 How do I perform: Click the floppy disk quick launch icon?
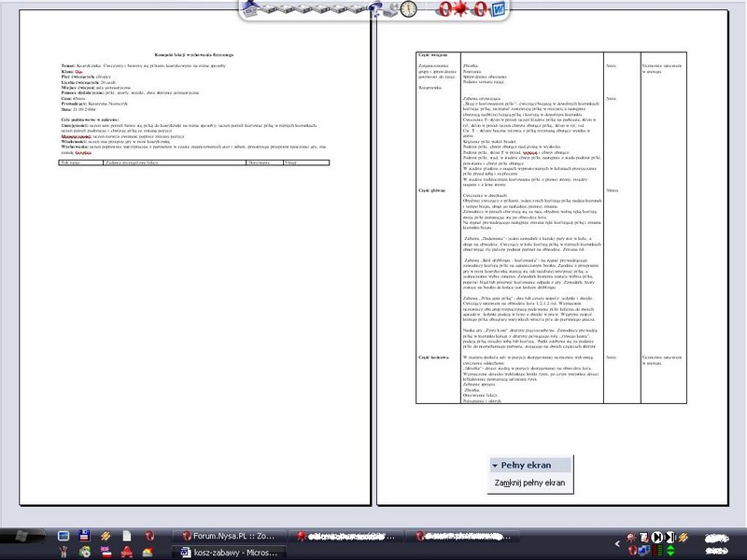coord(84,537)
